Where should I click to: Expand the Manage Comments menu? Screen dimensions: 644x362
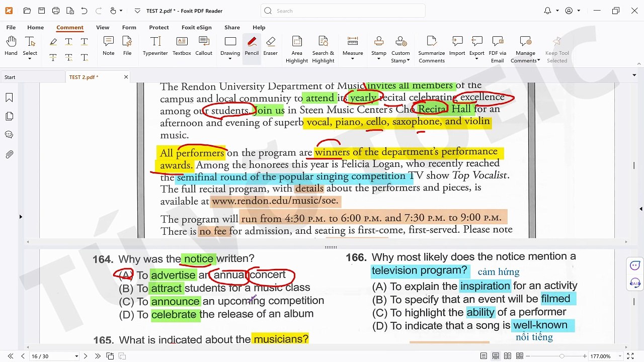pyautogui.click(x=539, y=61)
